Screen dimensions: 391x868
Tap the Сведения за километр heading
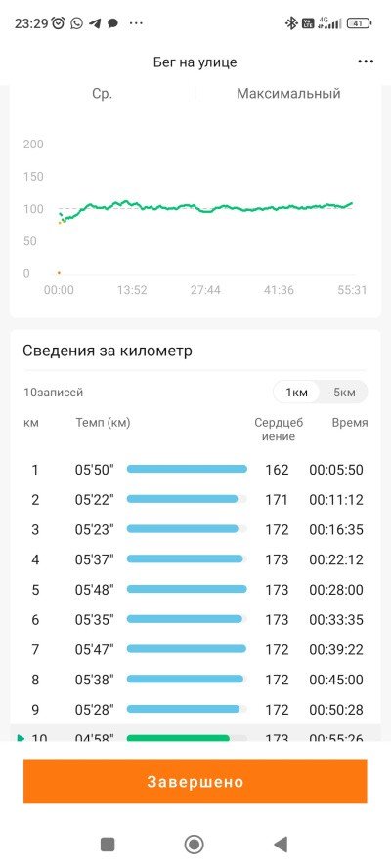(x=108, y=351)
